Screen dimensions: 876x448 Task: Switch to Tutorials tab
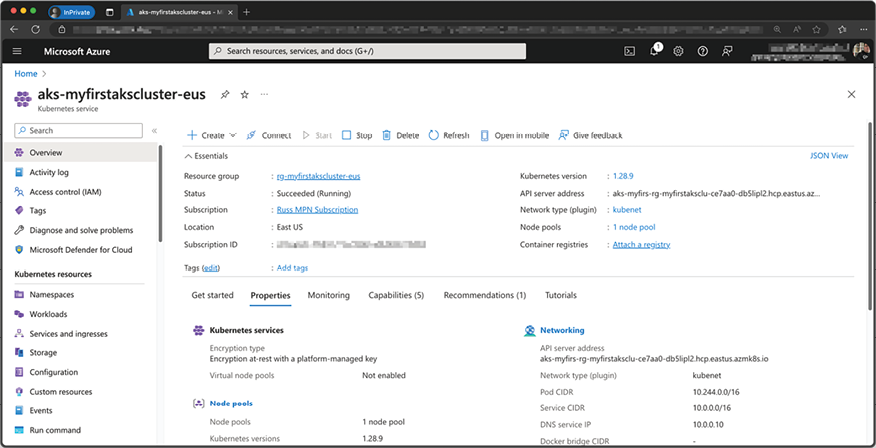(561, 295)
